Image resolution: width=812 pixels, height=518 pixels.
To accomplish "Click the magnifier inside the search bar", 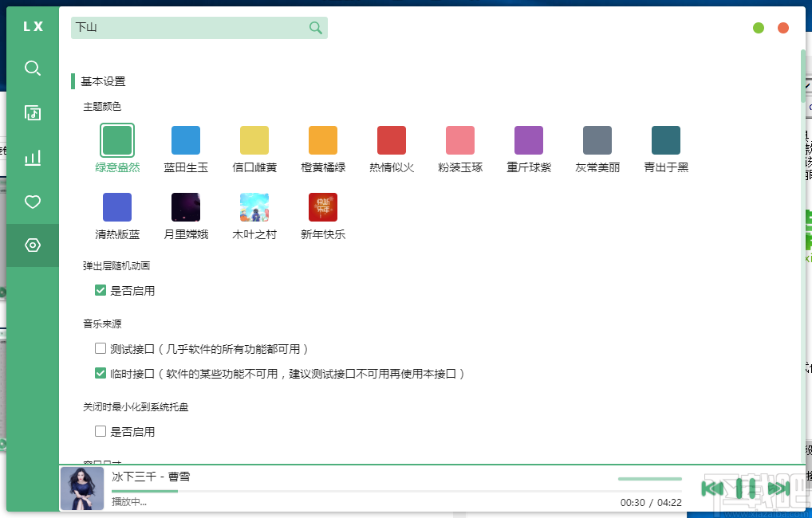I will (315, 27).
